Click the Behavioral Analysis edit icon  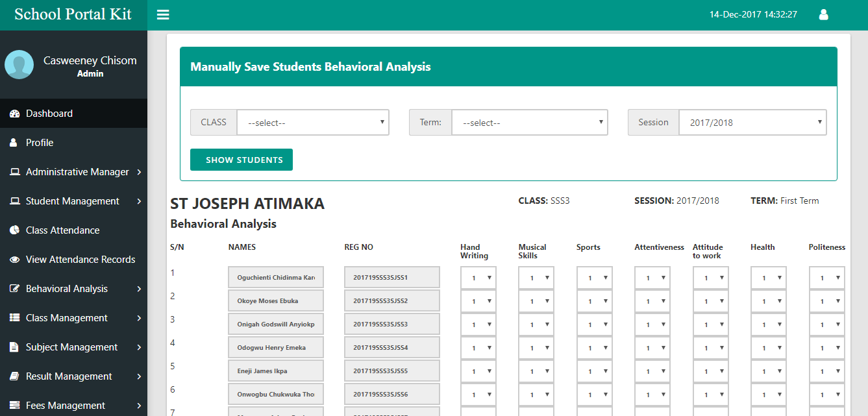pyautogui.click(x=14, y=289)
